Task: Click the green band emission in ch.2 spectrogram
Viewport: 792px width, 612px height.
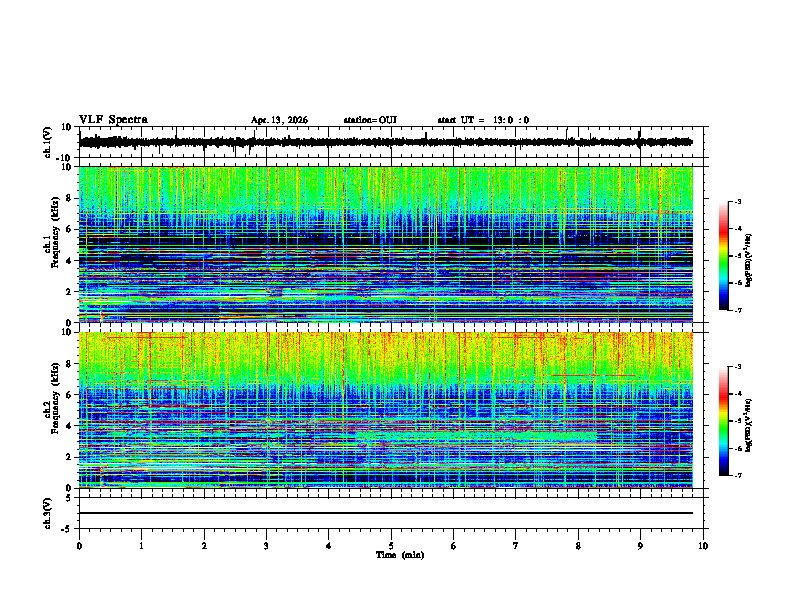Action: click(x=476, y=437)
